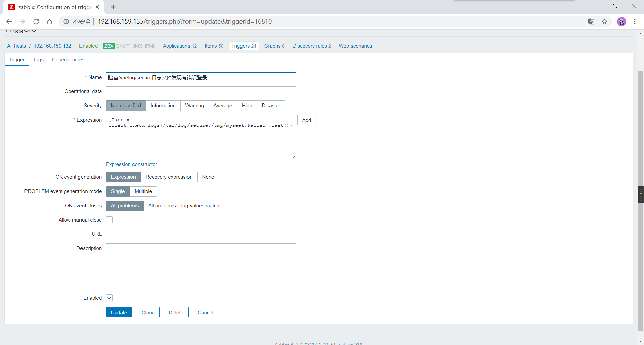Open host 192.168.159.132 link

tap(52, 46)
